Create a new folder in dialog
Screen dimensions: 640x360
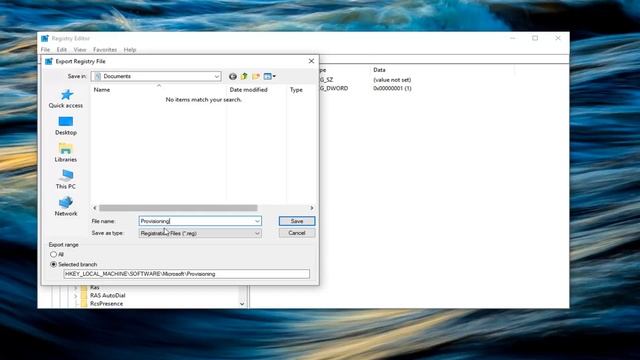click(256, 76)
